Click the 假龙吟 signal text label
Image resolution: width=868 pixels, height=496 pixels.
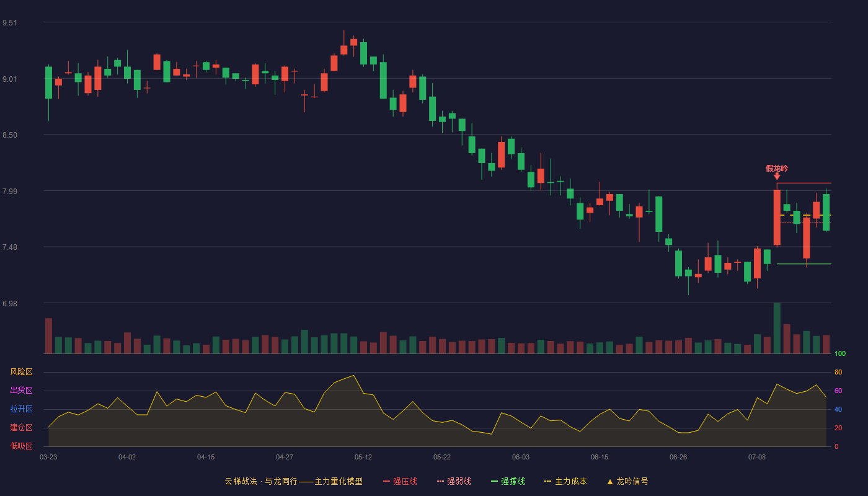pyautogui.click(x=777, y=168)
